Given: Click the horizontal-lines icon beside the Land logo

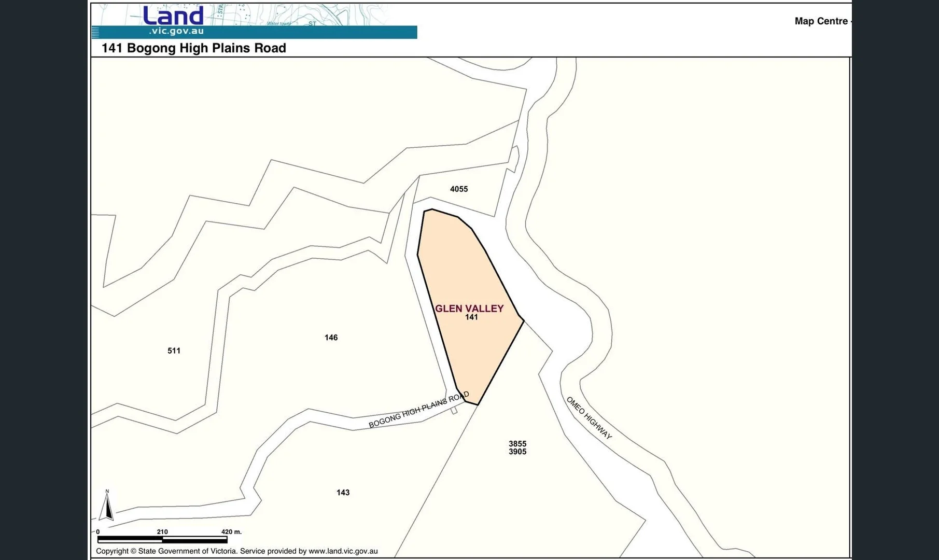Looking at the screenshot, I should point(95,33).
